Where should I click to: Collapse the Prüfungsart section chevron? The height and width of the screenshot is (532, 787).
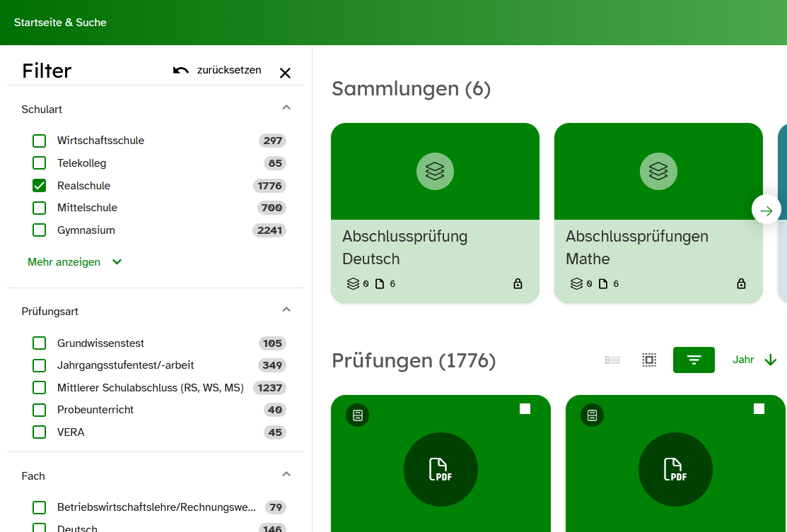[286, 310]
